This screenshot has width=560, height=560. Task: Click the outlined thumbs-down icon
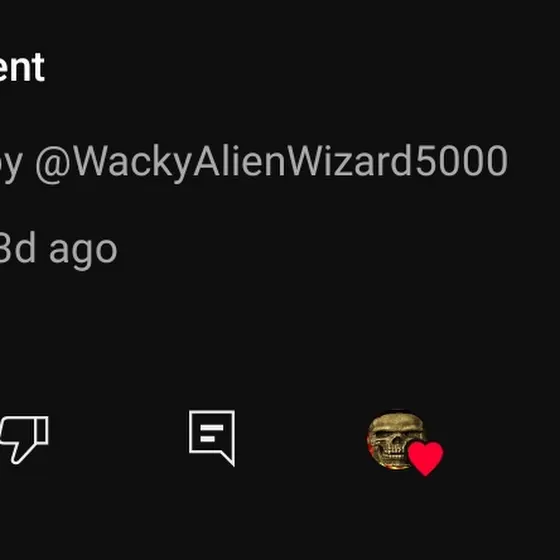pos(24,440)
